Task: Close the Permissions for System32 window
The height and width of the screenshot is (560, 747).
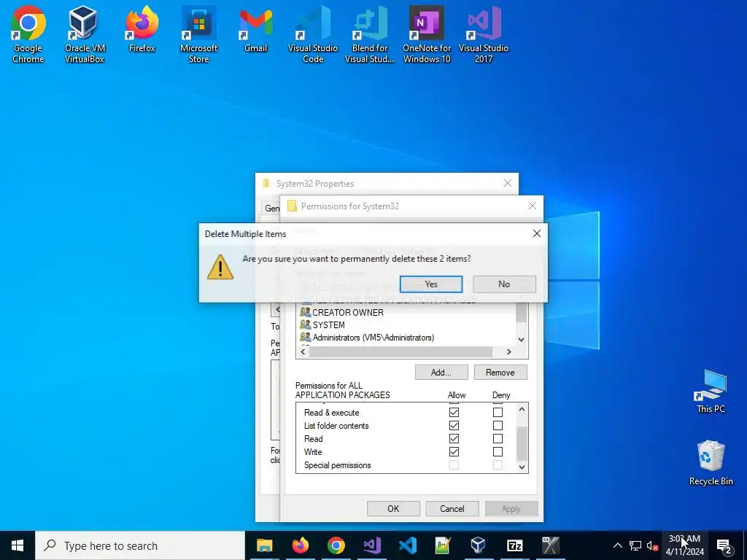Action: click(x=532, y=206)
